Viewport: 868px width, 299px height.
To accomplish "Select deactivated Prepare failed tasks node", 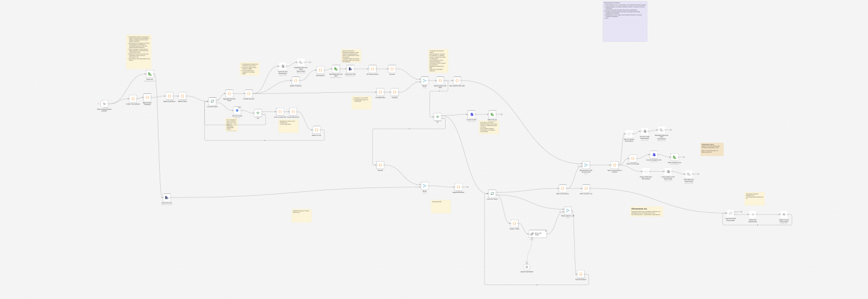I will [x=647, y=172].
